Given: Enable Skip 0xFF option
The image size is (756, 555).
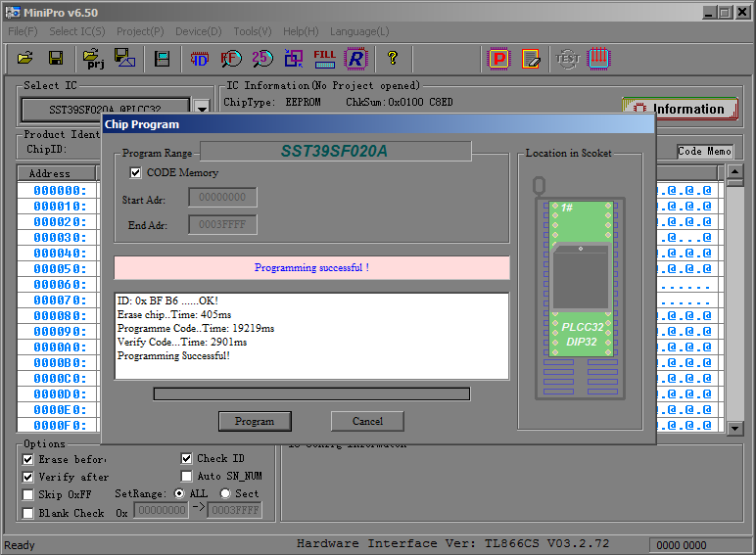Looking at the screenshot, I should tap(28, 494).
